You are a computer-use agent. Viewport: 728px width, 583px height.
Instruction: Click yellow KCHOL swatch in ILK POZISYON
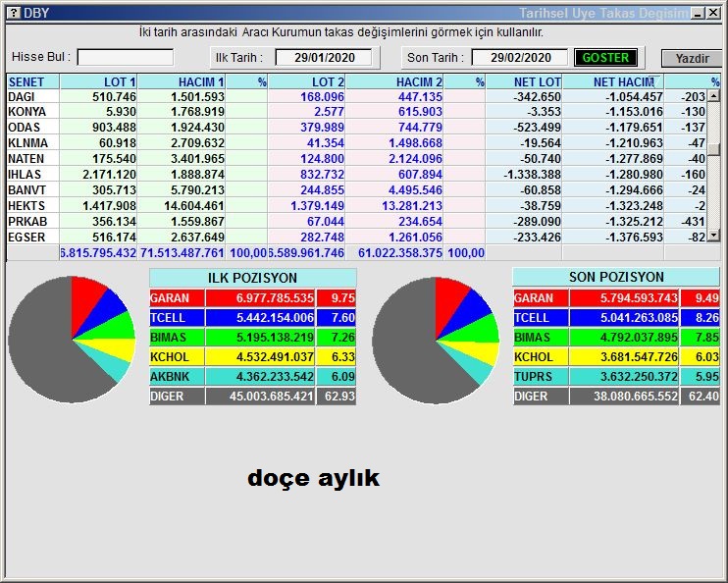177,357
